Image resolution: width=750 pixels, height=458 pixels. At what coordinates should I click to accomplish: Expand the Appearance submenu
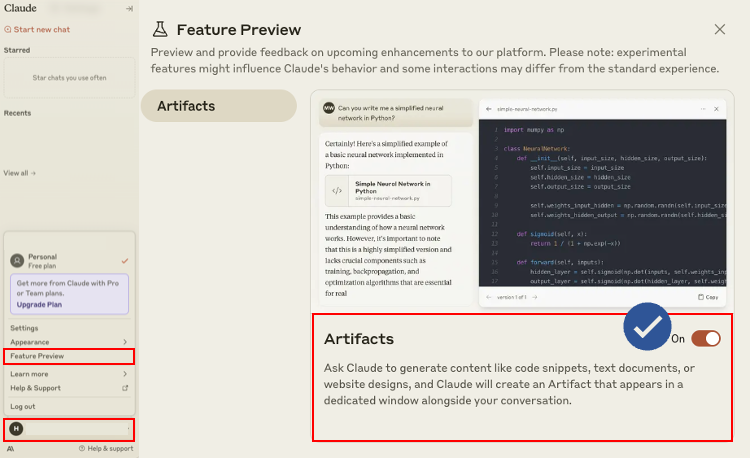click(x=69, y=342)
